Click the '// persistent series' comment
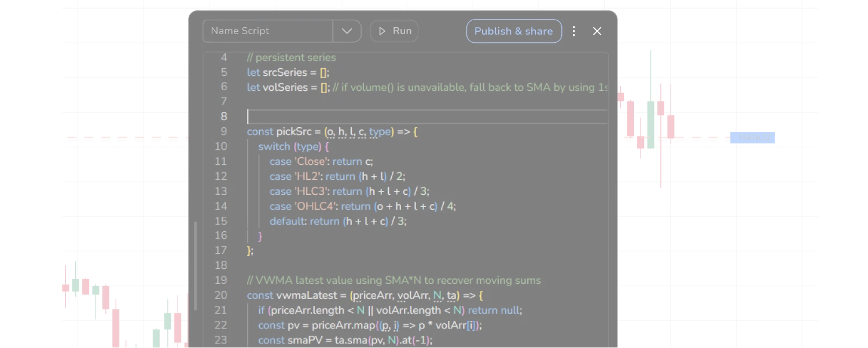The width and height of the screenshot is (868, 348). click(292, 57)
